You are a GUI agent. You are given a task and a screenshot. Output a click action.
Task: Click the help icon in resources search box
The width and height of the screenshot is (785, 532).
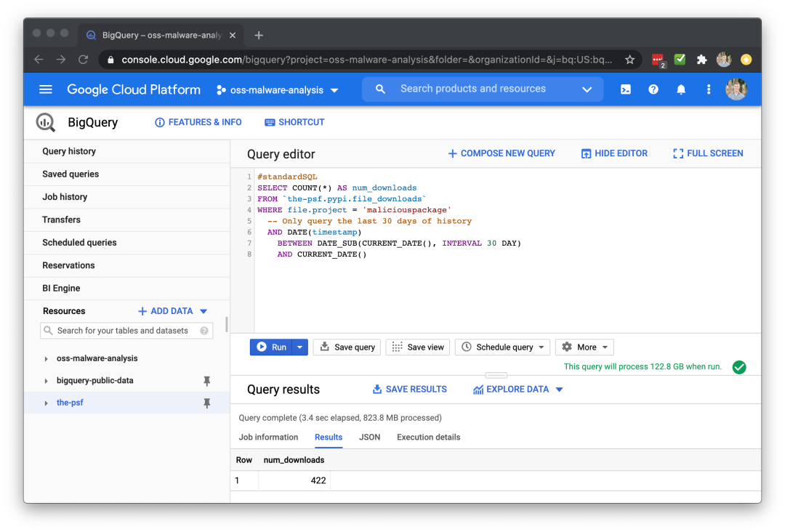(x=204, y=330)
